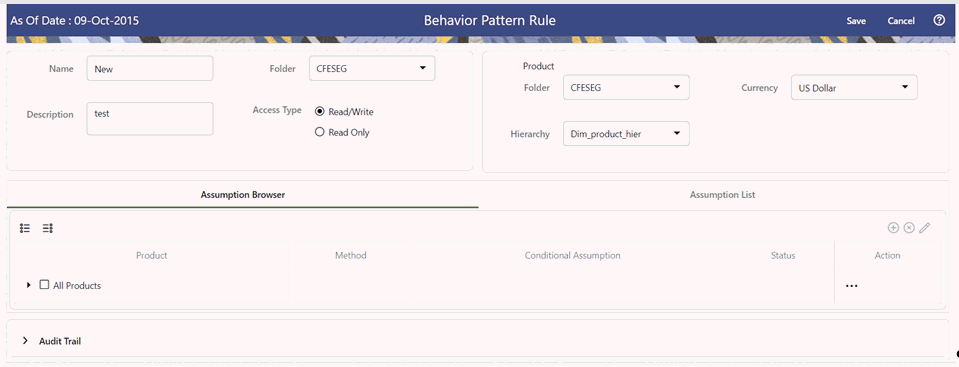Viewport: 959px width, 367px height.
Task: Click the collapse all tree list icon
Action: coord(48,228)
